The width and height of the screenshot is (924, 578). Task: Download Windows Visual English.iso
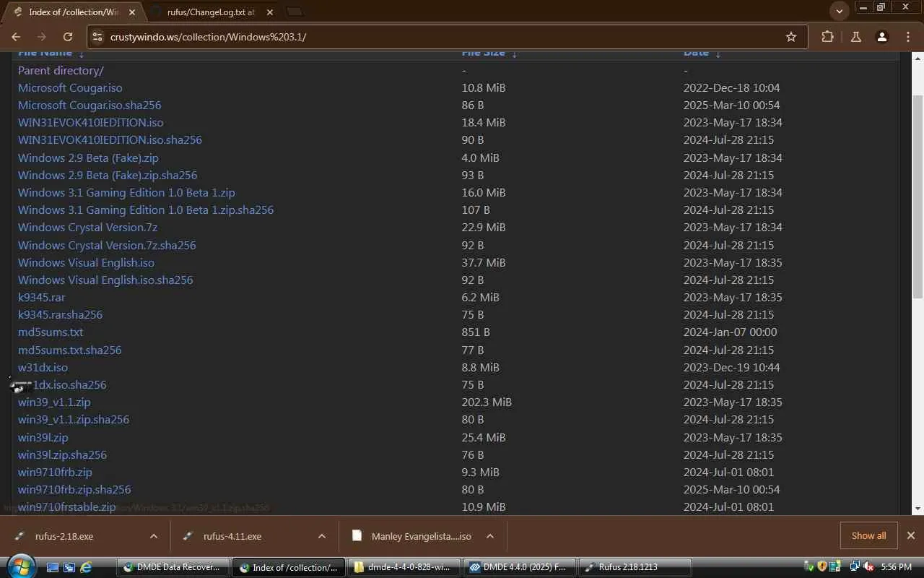(86, 262)
